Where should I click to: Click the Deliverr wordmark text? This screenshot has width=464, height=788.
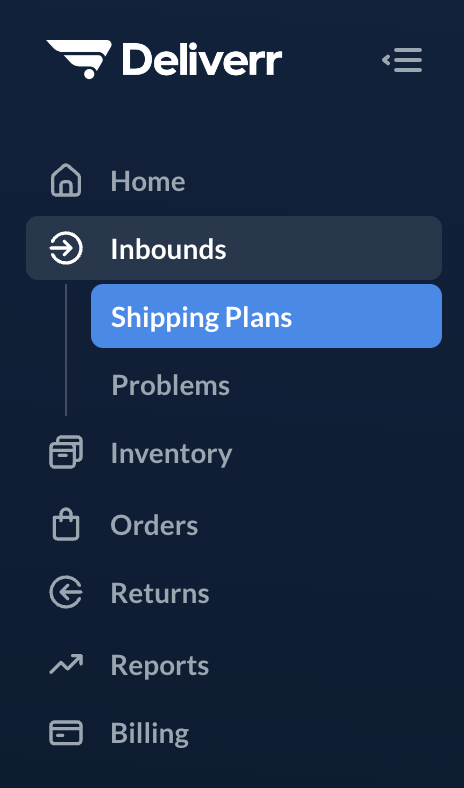pos(202,59)
